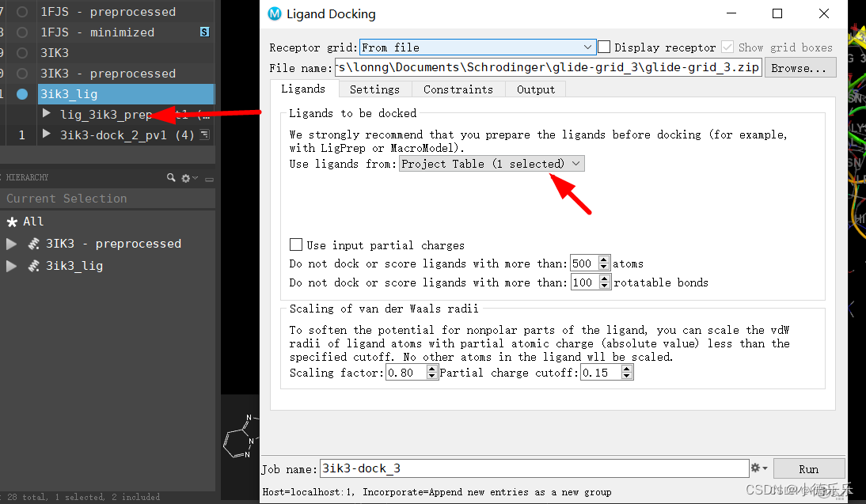Click the Partial charge cutoff field
Viewport: 866px width, 504px height.
[600, 373]
